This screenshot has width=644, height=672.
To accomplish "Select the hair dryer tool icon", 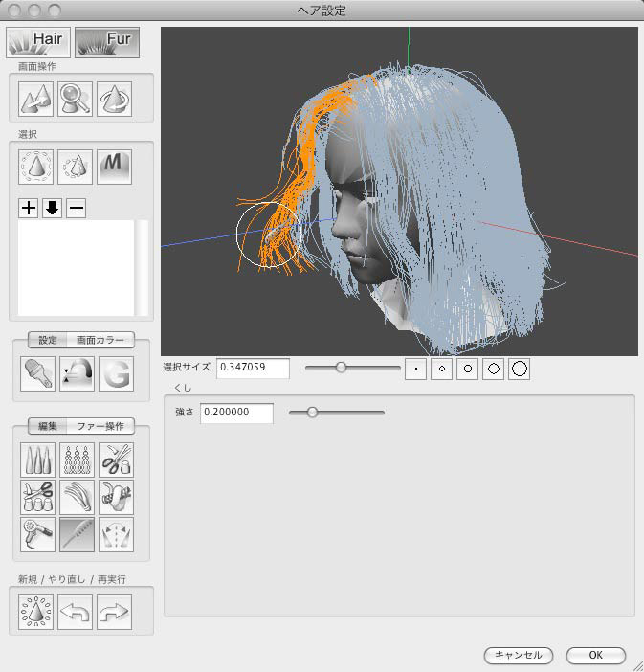I will tap(37, 535).
